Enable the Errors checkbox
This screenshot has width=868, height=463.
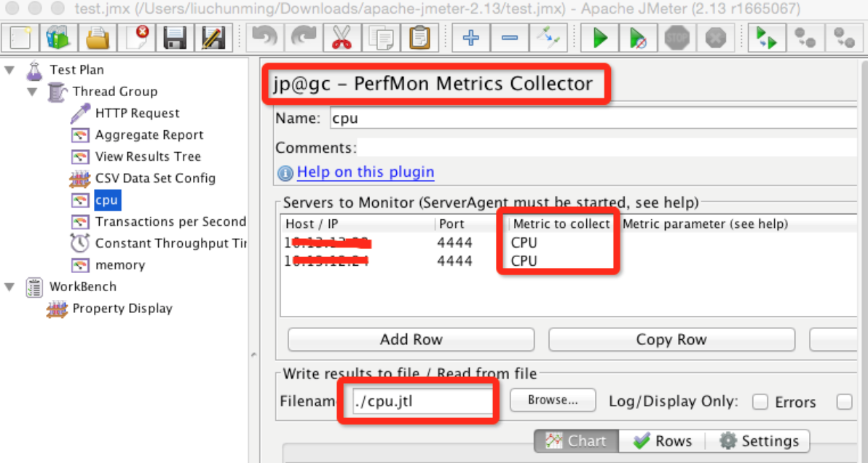click(x=761, y=402)
